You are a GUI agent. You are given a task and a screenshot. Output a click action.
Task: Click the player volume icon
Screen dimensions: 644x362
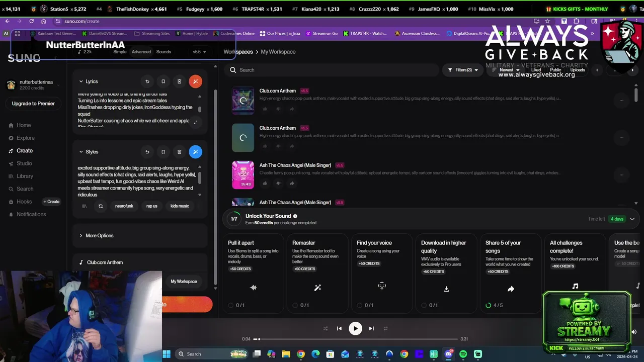pos(634,332)
